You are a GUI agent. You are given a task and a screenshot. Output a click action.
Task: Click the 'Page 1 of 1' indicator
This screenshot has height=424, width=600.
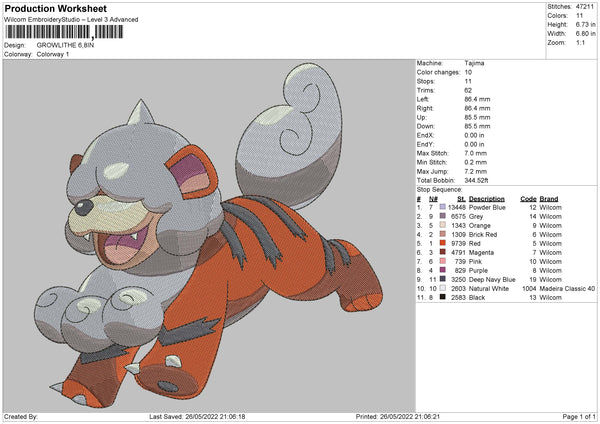point(579,416)
